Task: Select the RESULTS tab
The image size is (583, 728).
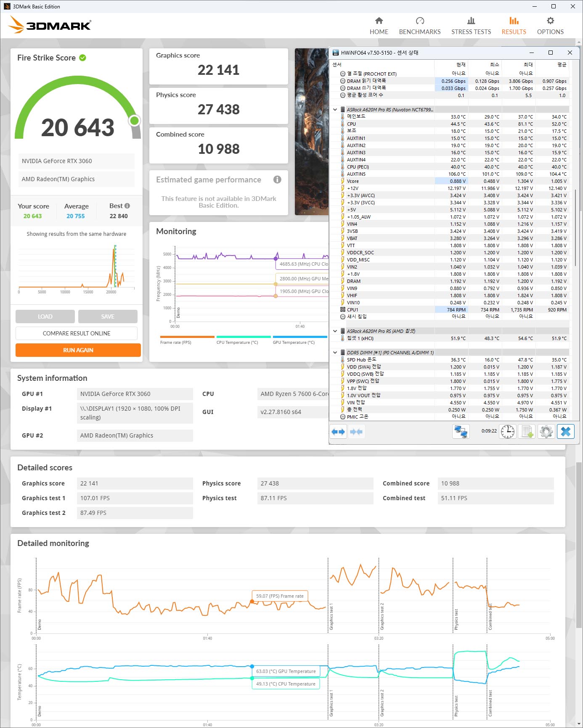Action: [x=514, y=26]
